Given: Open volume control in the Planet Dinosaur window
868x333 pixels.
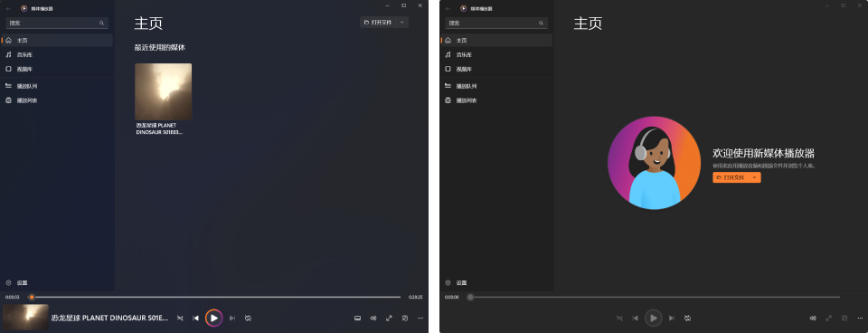Looking at the screenshot, I should click(x=373, y=318).
